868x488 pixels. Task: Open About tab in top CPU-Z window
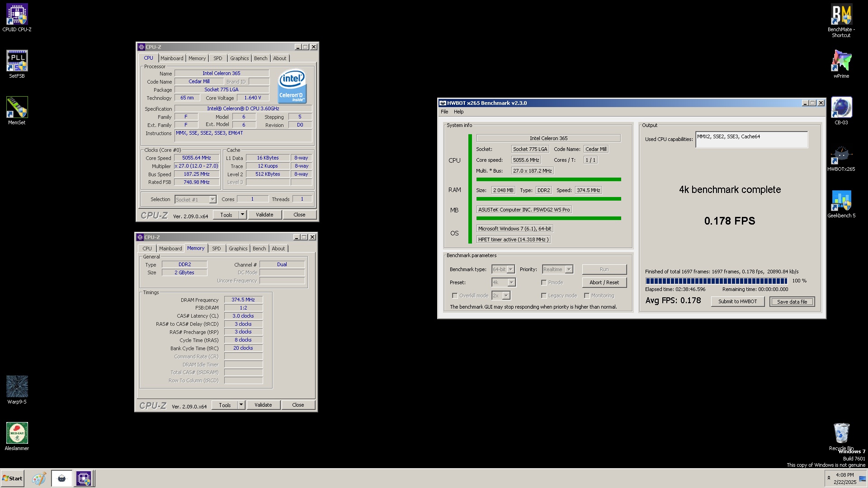coord(279,58)
